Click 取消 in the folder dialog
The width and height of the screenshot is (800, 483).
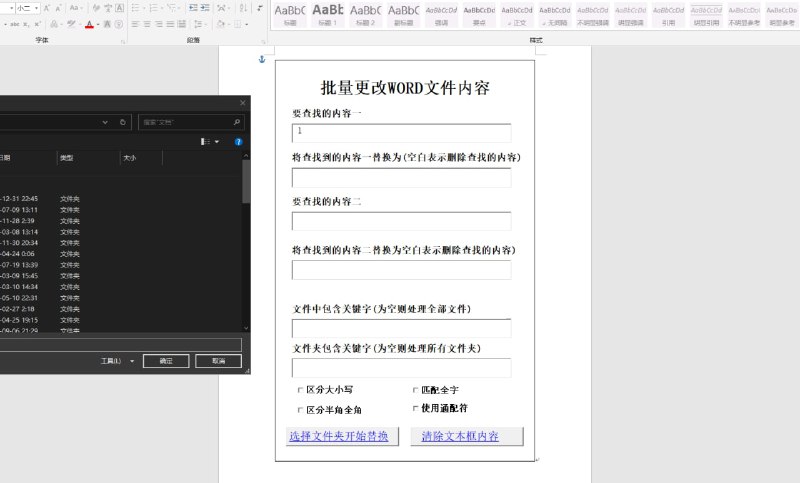pyautogui.click(x=218, y=361)
